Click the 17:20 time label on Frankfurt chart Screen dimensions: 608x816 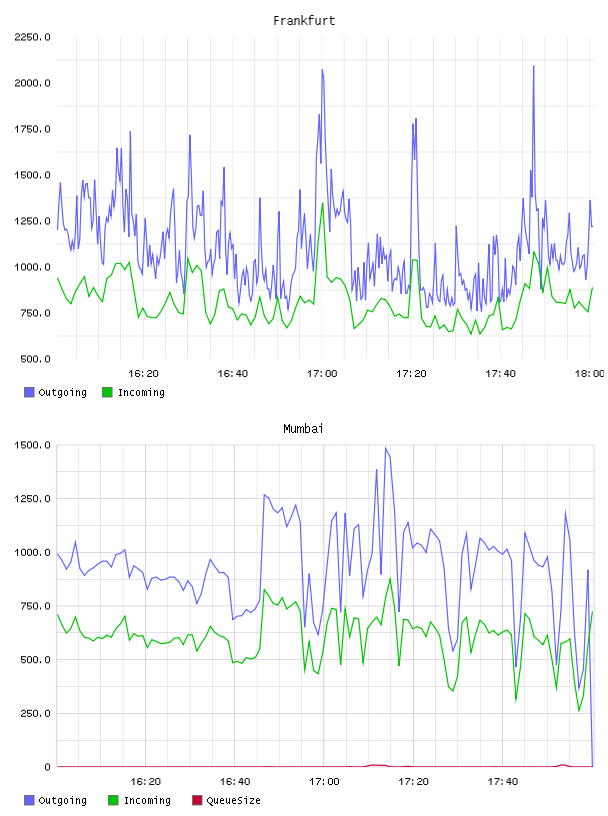(411, 374)
